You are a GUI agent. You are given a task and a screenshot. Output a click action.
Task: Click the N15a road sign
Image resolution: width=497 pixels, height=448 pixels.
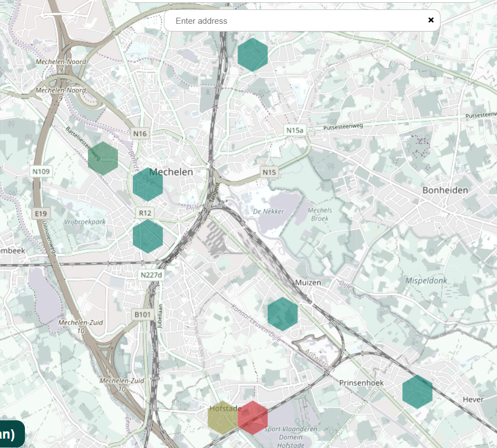pyautogui.click(x=295, y=130)
